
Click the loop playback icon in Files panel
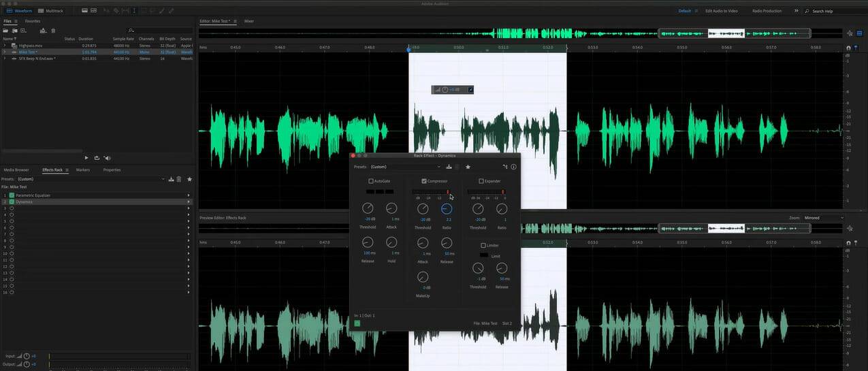[97, 158]
